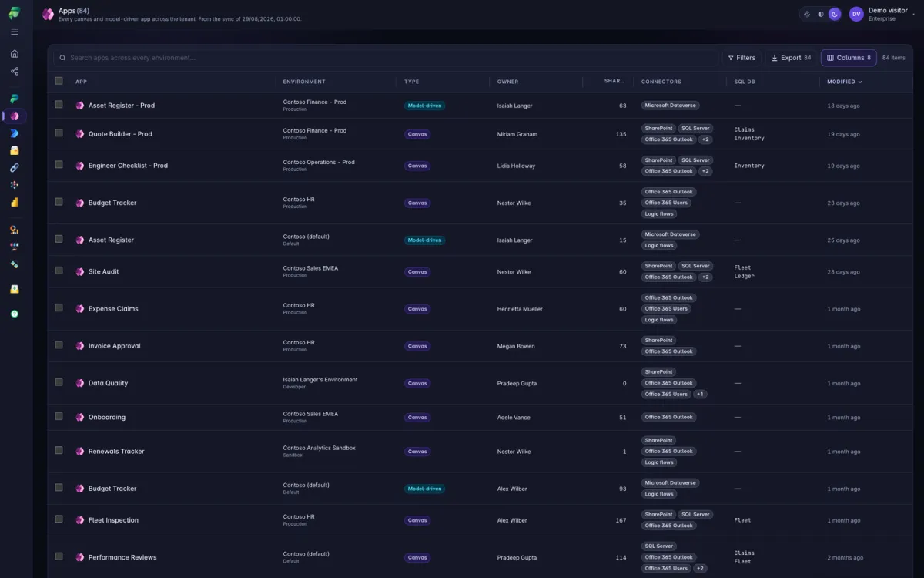This screenshot has height=578, width=924.
Task: Click the SQL Server tag in Fleet Inspection row
Action: click(x=695, y=514)
